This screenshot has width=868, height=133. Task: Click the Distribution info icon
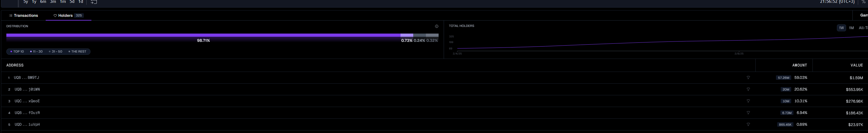coord(436,26)
